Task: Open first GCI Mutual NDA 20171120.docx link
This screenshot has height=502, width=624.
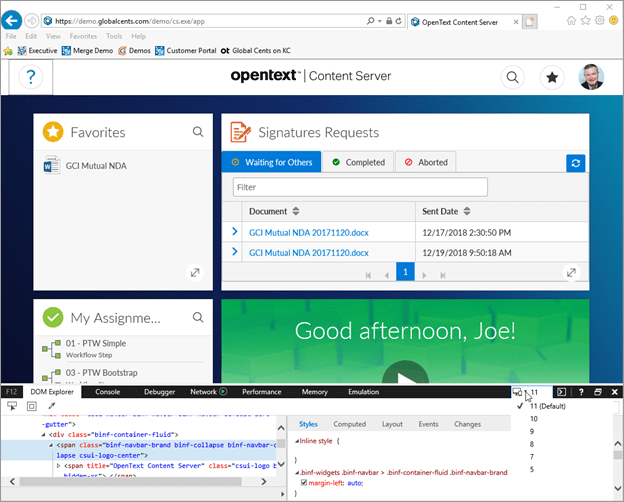Action: coord(308,232)
